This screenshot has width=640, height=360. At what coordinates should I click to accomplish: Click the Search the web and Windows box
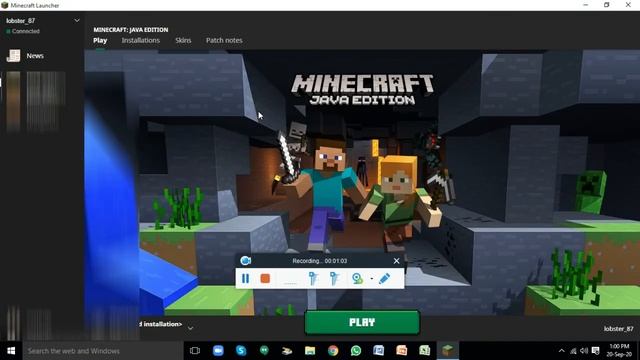pos(103,351)
